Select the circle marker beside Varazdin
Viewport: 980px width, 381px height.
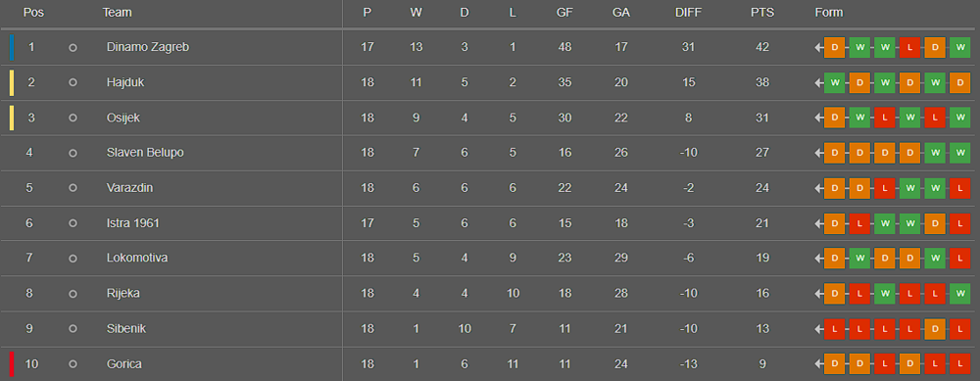pos(73,188)
